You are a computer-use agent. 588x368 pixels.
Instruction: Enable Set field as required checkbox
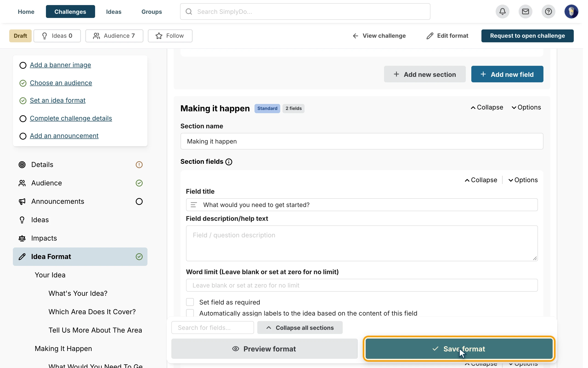coord(190,302)
